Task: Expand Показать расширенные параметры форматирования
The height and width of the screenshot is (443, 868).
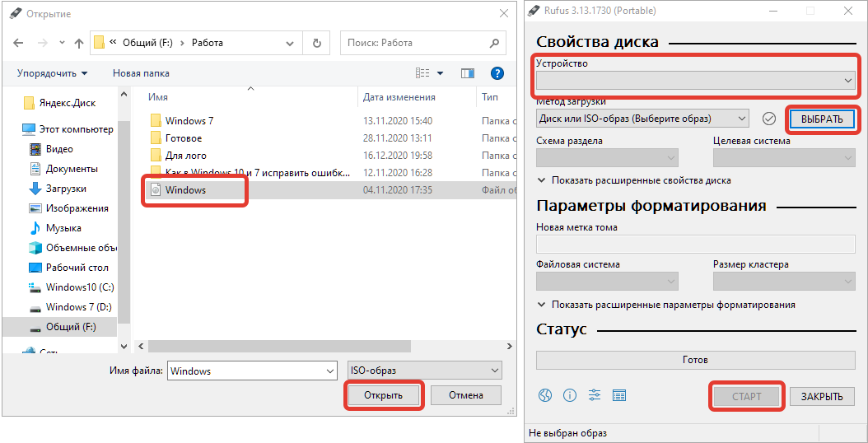Action: point(666,305)
